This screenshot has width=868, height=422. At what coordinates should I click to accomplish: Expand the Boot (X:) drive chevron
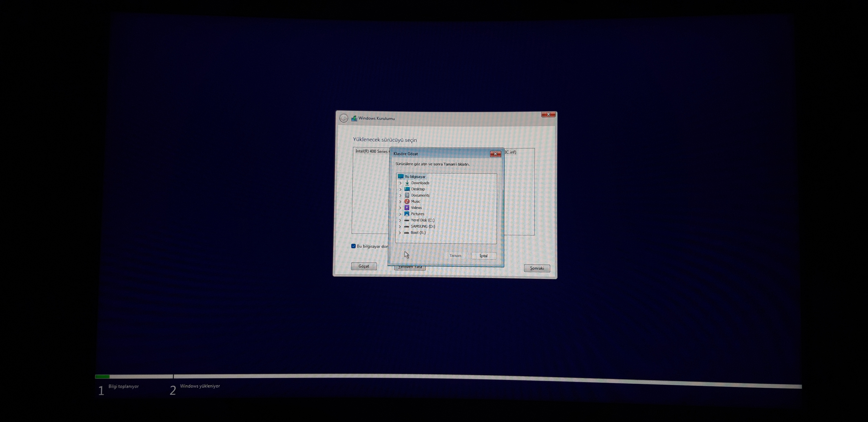[400, 233]
